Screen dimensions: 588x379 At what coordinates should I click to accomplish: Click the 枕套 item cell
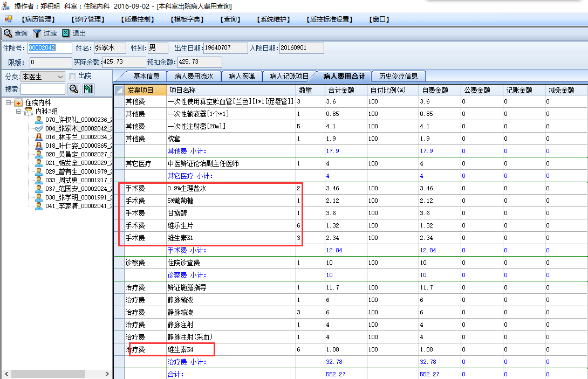pos(231,139)
